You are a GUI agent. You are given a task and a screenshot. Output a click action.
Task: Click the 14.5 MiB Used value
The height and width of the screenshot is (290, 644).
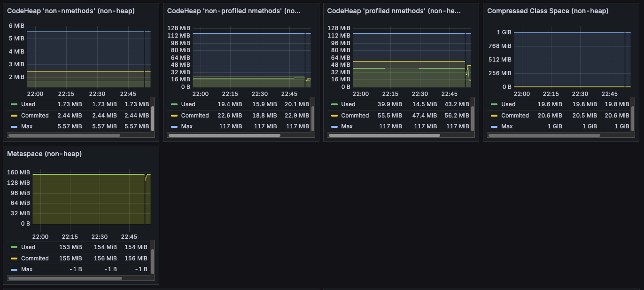[424, 104]
